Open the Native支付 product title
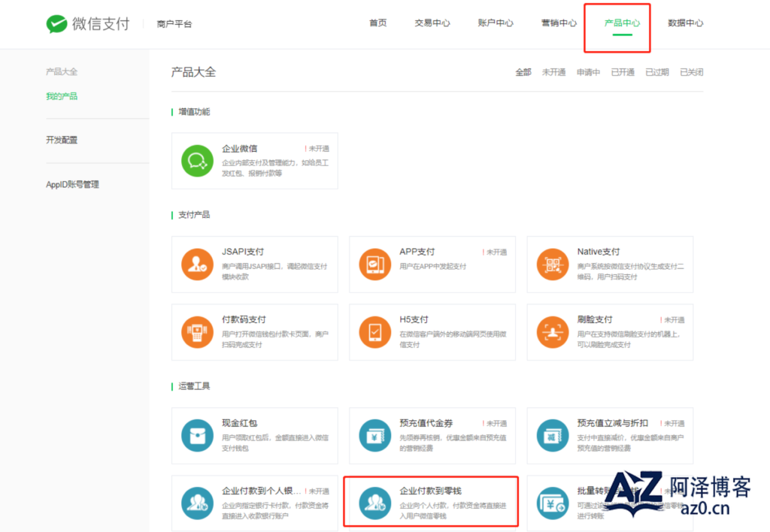 [x=598, y=252]
